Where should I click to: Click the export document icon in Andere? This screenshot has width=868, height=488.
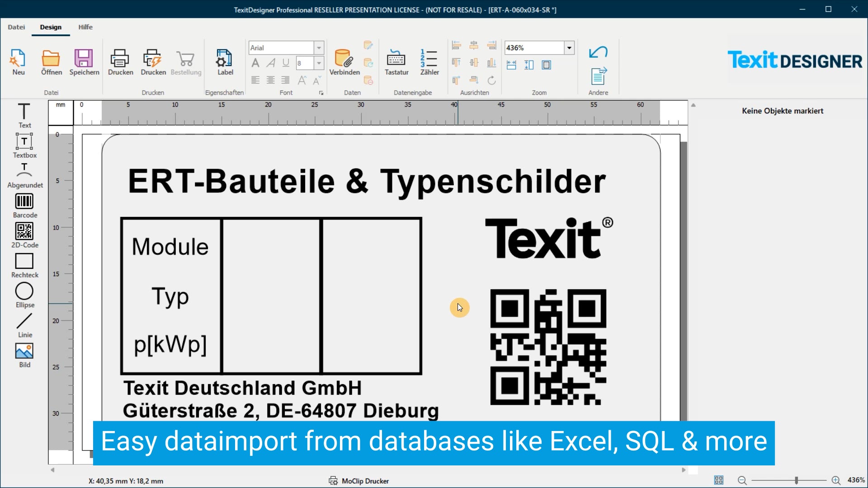click(x=598, y=76)
